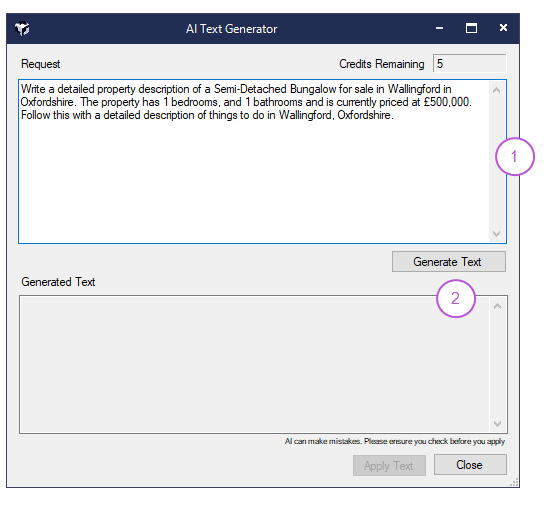
Task: Maximize the AI Text Generator window
Action: click(x=471, y=28)
